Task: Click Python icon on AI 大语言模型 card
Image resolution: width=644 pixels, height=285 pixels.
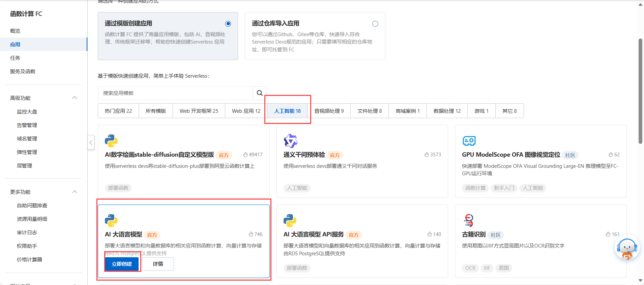Action: pos(111,221)
